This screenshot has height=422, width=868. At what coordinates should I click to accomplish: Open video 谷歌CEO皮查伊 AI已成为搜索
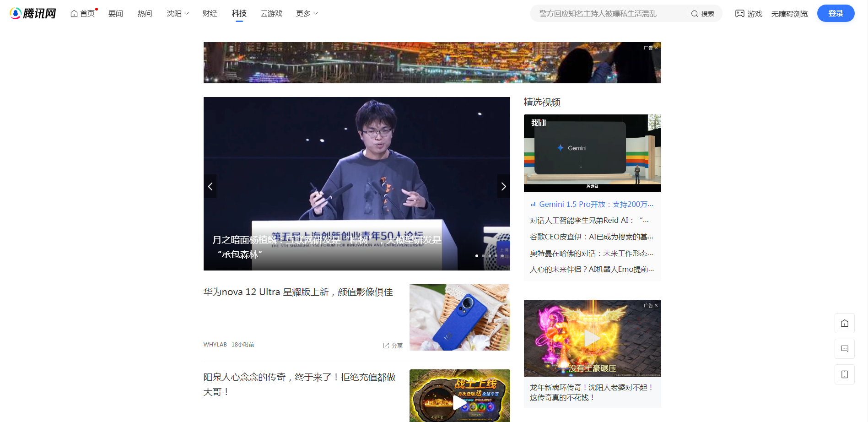coord(592,237)
